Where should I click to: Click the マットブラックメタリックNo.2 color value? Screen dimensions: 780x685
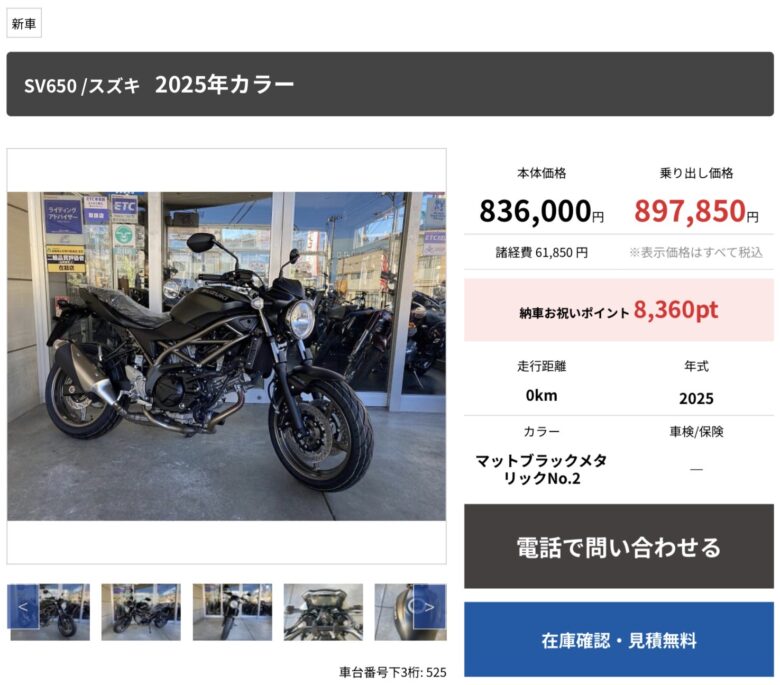[542, 469]
